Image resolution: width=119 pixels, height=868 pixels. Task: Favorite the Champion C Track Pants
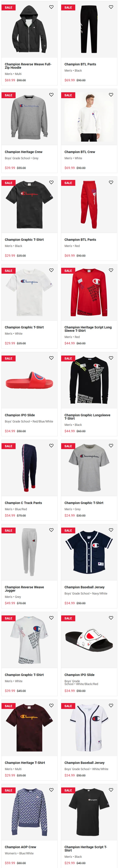coord(51,445)
